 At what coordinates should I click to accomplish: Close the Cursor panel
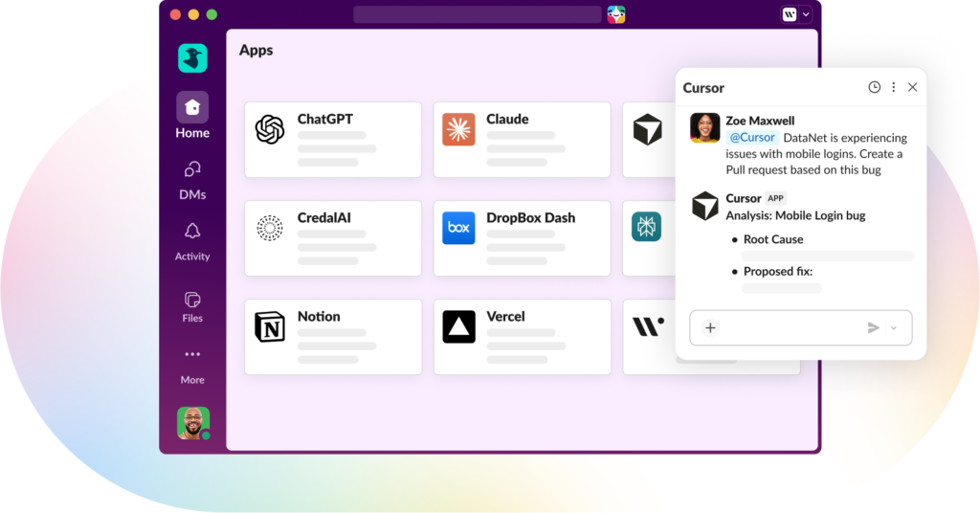912,87
